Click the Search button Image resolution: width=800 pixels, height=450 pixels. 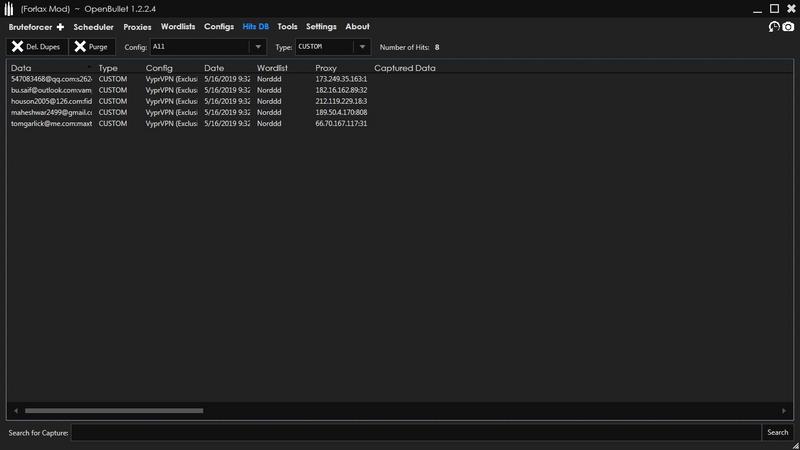coord(778,433)
